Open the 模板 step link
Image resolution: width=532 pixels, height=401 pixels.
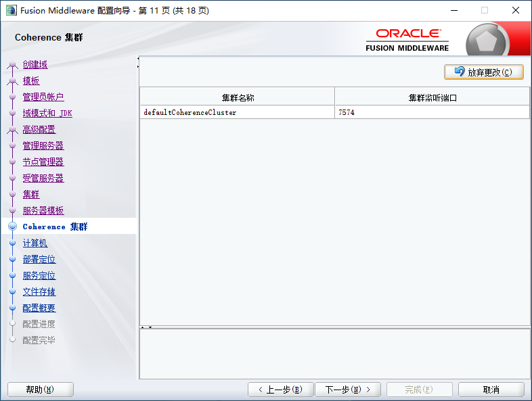tap(31, 80)
